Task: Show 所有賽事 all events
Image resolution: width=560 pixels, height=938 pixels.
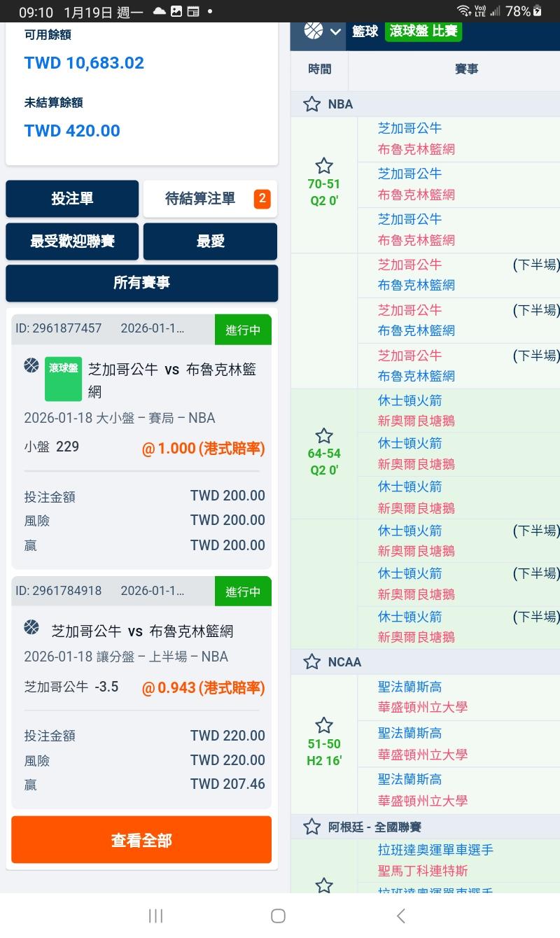Action: click(x=142, y=283)
